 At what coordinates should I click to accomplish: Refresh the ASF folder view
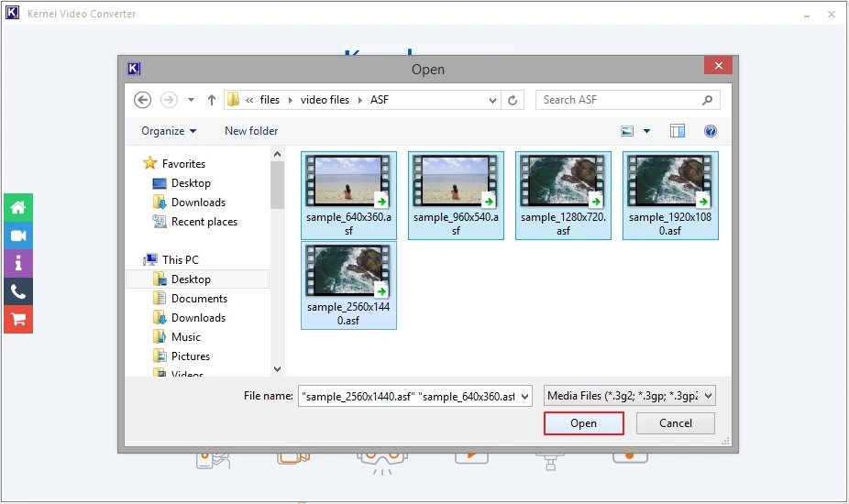[x=513, y=100]
